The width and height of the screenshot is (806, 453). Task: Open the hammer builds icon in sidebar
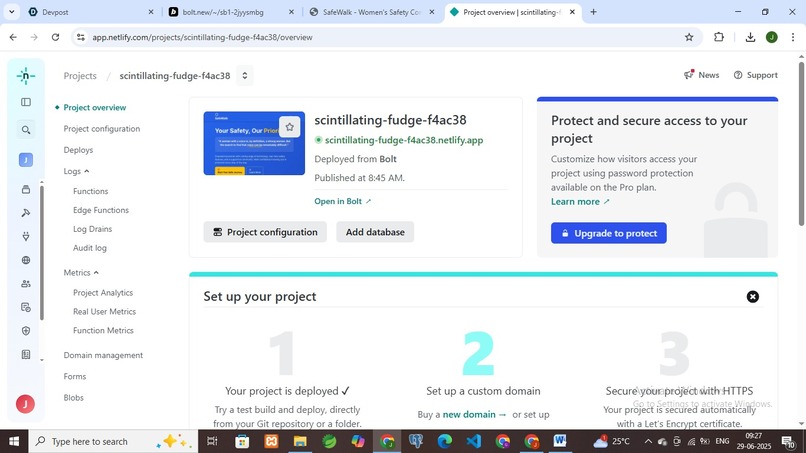(x=26, y=213)
